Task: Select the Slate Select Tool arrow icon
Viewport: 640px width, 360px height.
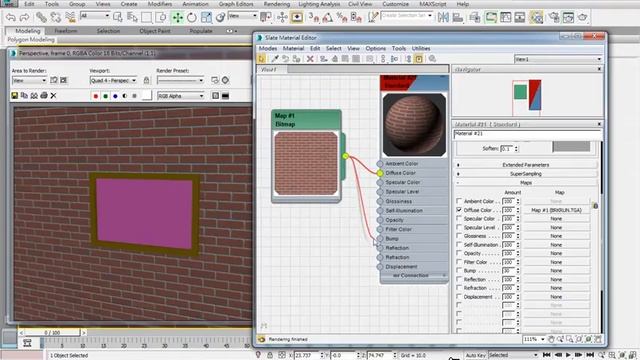Action: tap(262, 59)
